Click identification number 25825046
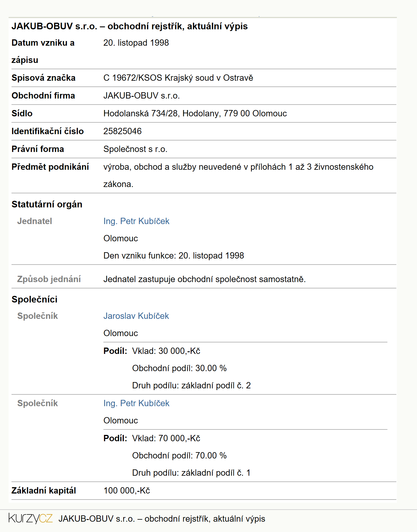 pos(123,131)
